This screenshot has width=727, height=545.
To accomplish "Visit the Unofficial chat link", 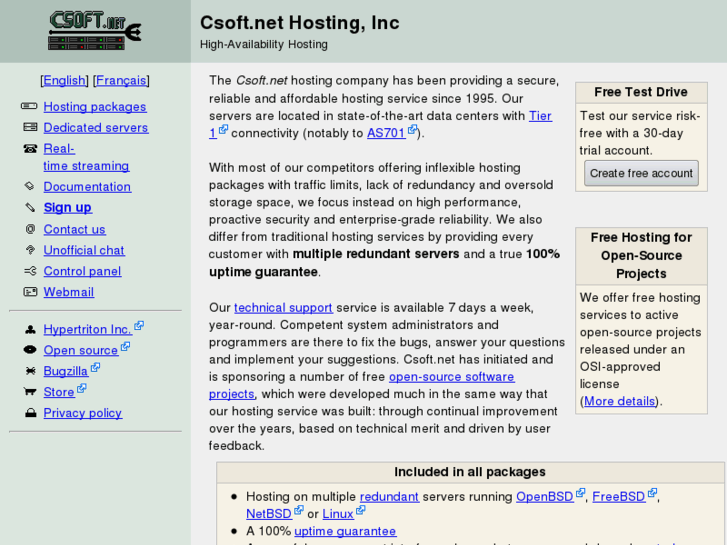I will click(x=84, y=250).
